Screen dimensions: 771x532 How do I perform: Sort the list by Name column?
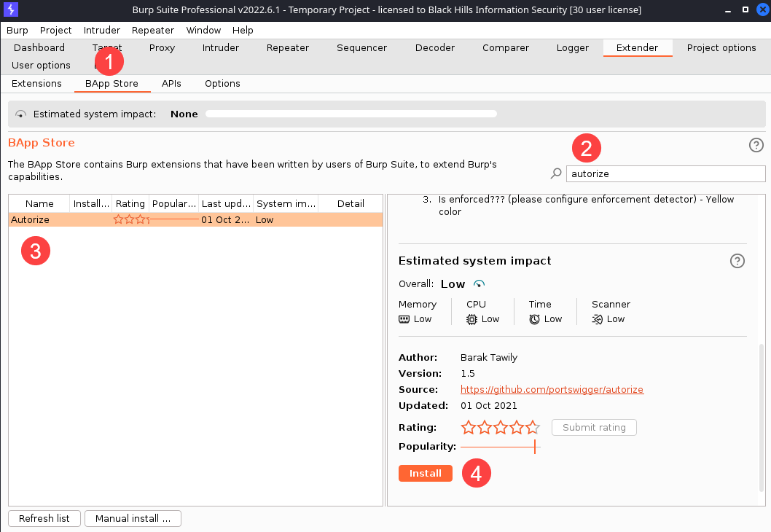point(39,204)
